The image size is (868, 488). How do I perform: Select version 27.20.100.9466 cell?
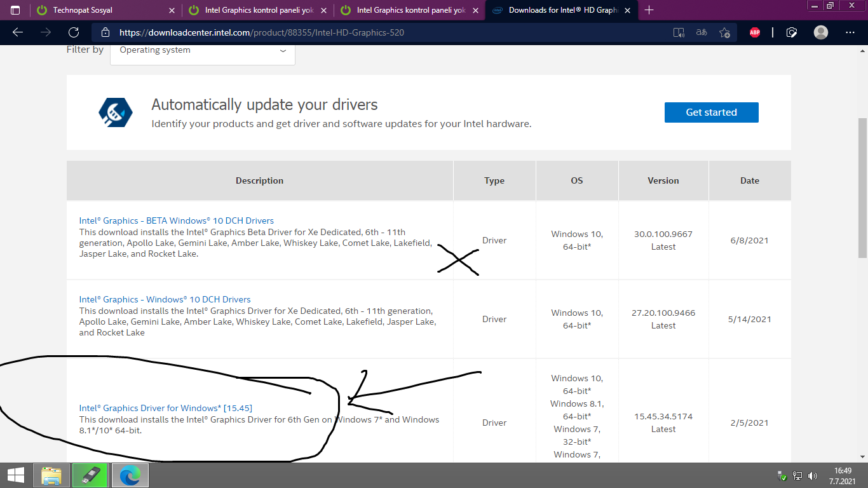[663, 319]
